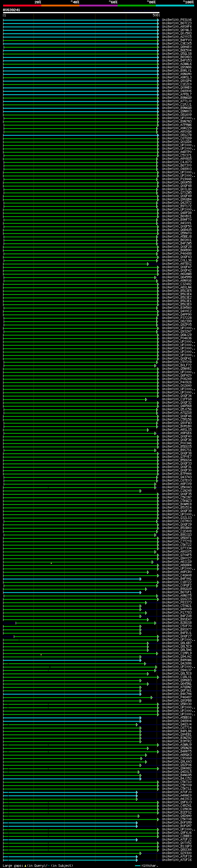The width and height of the screenshot is (197, 868).
Task: Select label UniRef100_C1BLX1
Action: (177, 677)
